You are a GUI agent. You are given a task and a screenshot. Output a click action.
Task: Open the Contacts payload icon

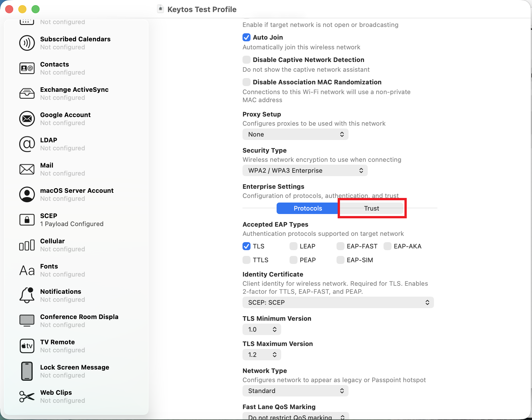click(27, 68)
